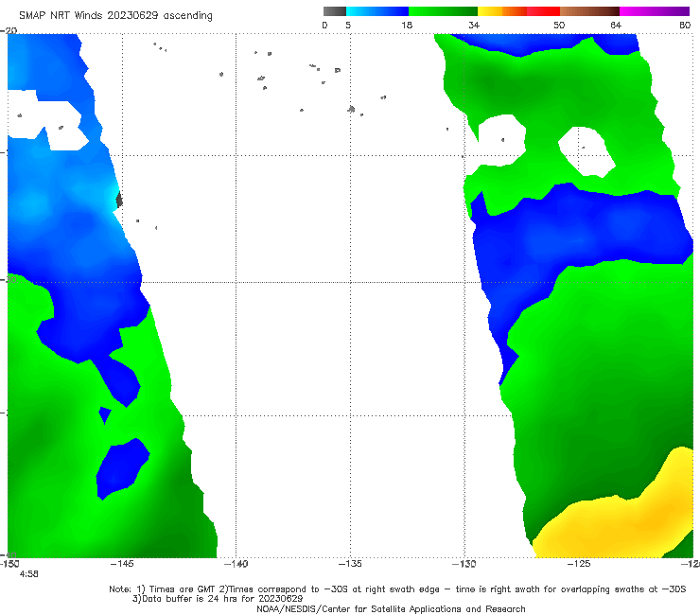
Task: Click the colorbar label 18
Action: click(x=407, y=25)
